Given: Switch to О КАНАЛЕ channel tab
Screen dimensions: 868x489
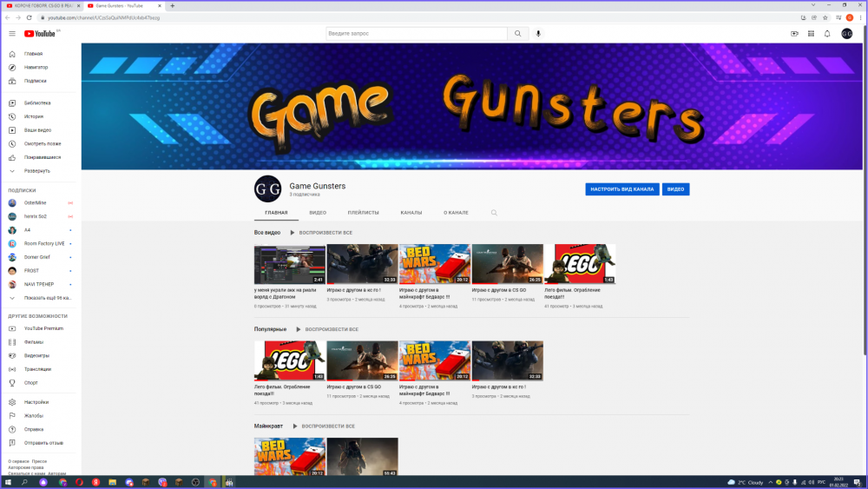Looking at the screenshot, I should click(456, 213).
